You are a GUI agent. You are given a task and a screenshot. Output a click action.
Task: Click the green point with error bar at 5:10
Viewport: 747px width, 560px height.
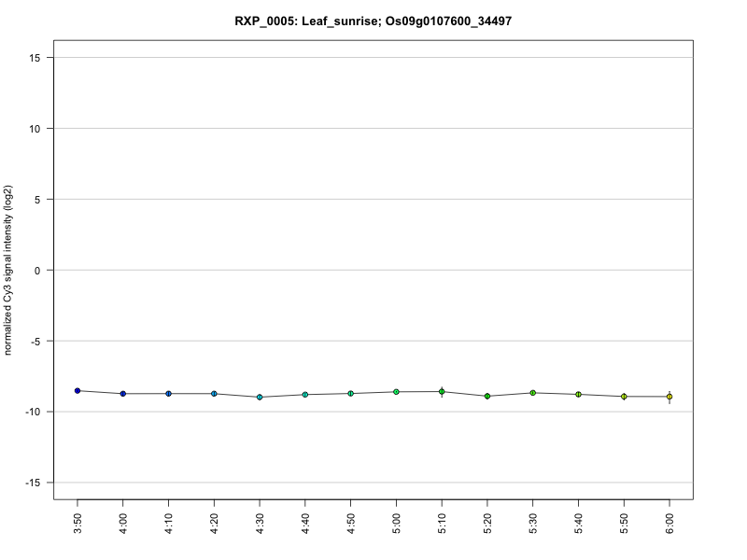coord(442,392)
